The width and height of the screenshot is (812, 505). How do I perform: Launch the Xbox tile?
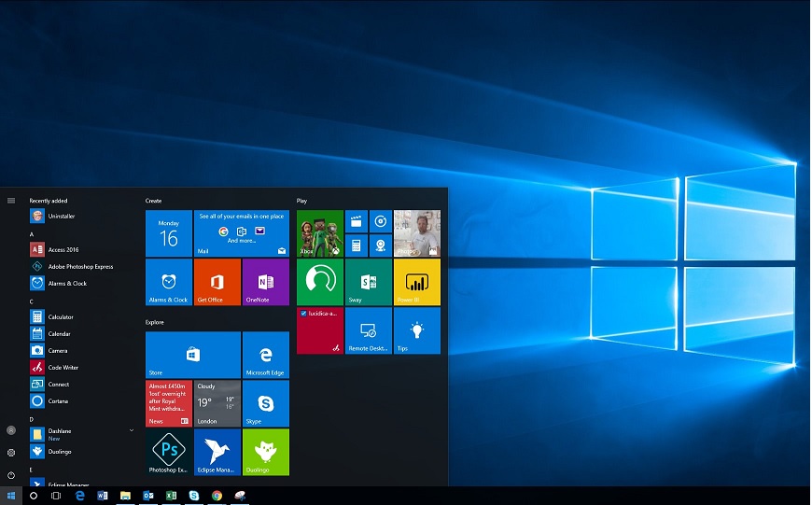click(x=320, y=233)
